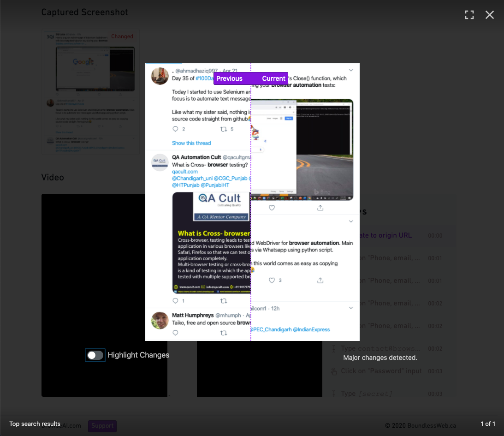Screen dimensions: 504x436
Task: Open the qacult.com link
Action: click(185, 171)
